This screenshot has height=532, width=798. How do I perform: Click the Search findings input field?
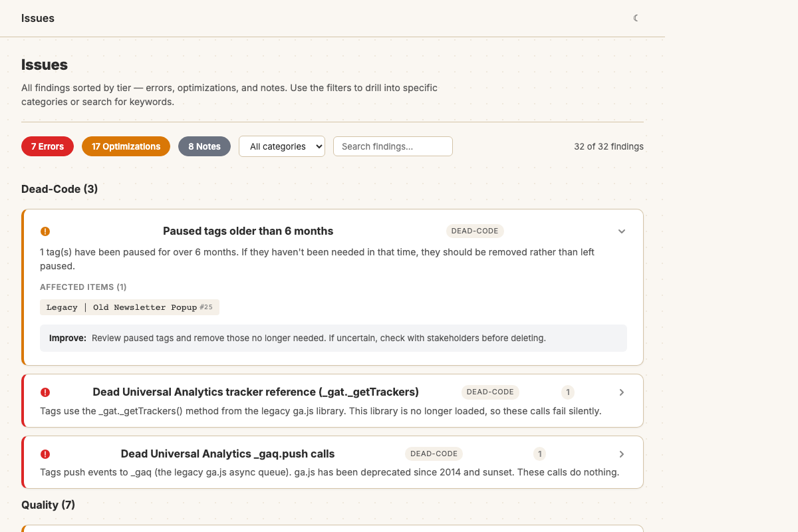click(x=392, y=146)
